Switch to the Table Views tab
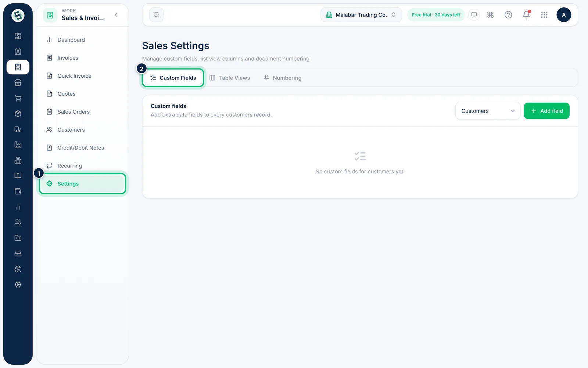This screenshot has width=588, height=368. [230, 78]
